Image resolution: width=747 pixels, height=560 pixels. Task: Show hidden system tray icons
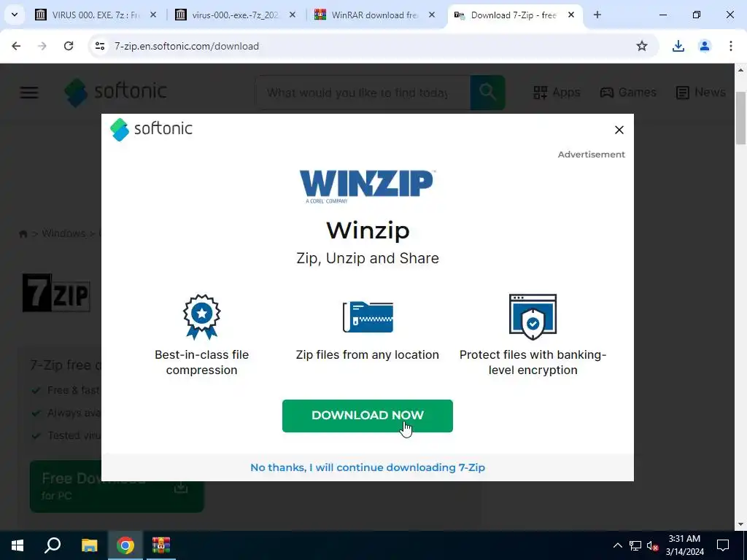pyautogui.click(x=617, y=545)
